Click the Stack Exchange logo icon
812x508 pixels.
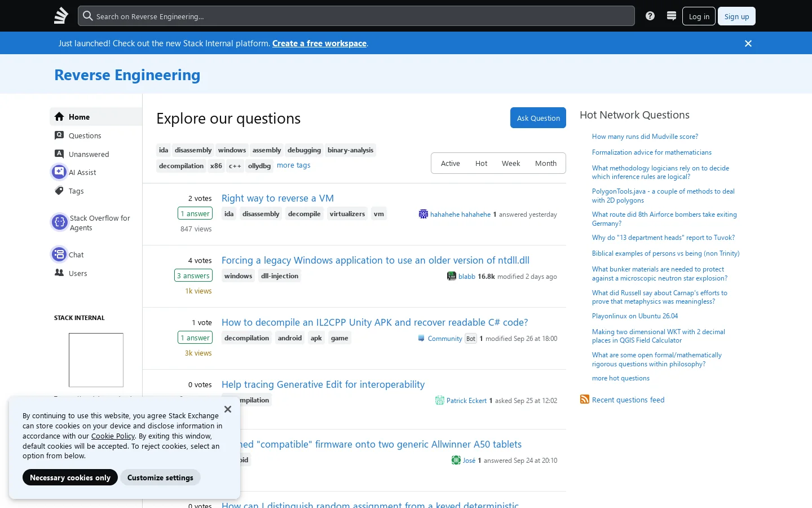[61, 16]
